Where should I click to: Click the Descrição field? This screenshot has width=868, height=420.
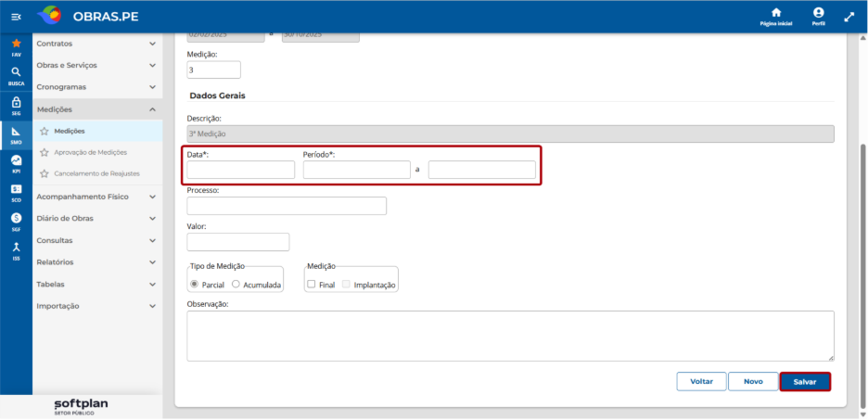coord(510,134)
